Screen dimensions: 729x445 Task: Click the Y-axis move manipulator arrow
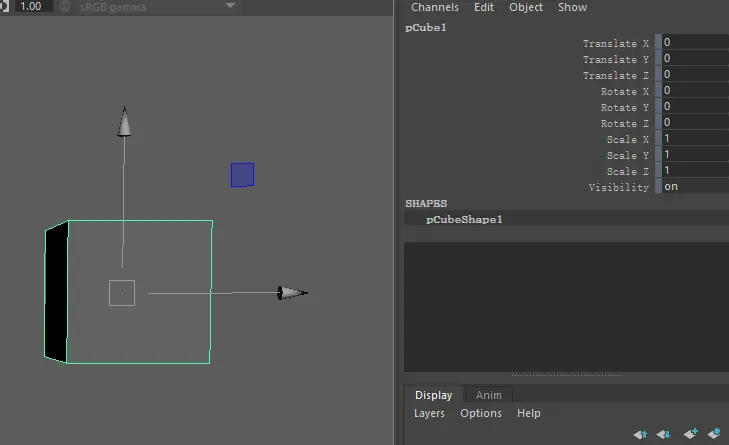tap(124, 122)
